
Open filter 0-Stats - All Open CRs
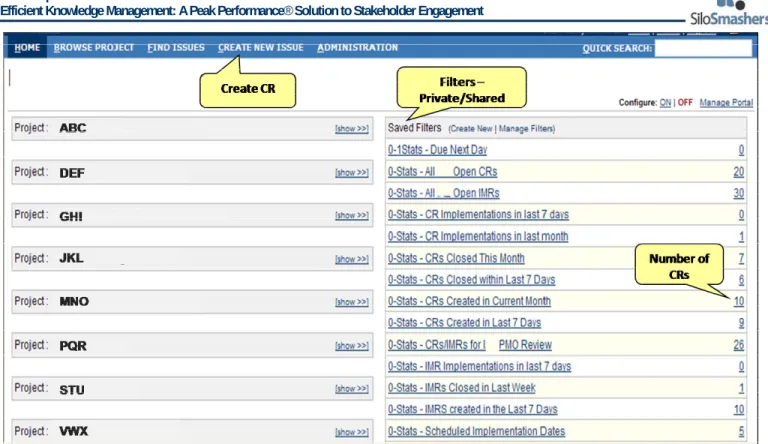442,172
